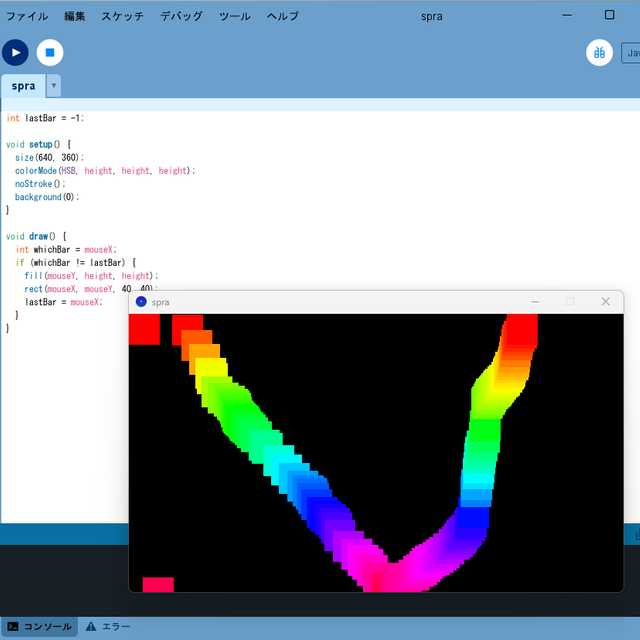The image size is (640, 640).
Task: Select the spra sketch tab
Action: 23,86
